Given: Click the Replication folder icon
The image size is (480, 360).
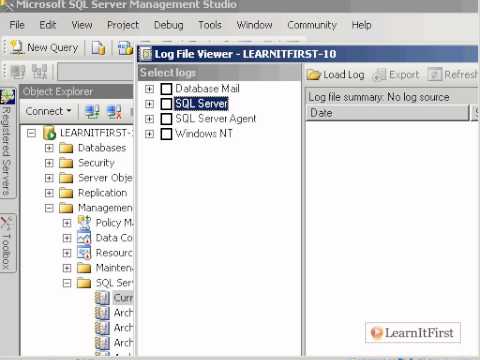Looking at the screenshot, I should coord(66,193).
